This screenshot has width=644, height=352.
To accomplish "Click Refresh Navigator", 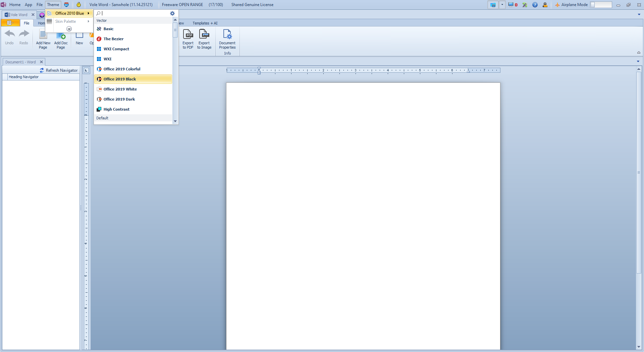I will [x=59, y=70].
